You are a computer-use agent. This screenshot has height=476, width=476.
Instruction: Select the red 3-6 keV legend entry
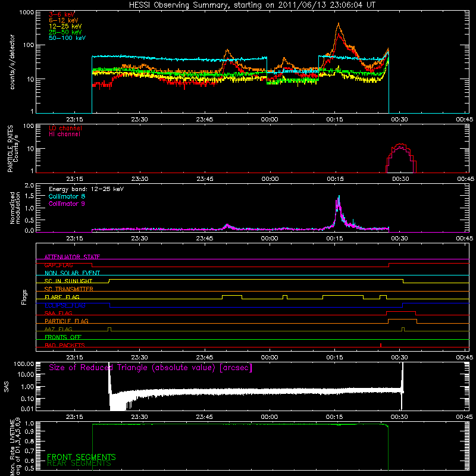62,14
